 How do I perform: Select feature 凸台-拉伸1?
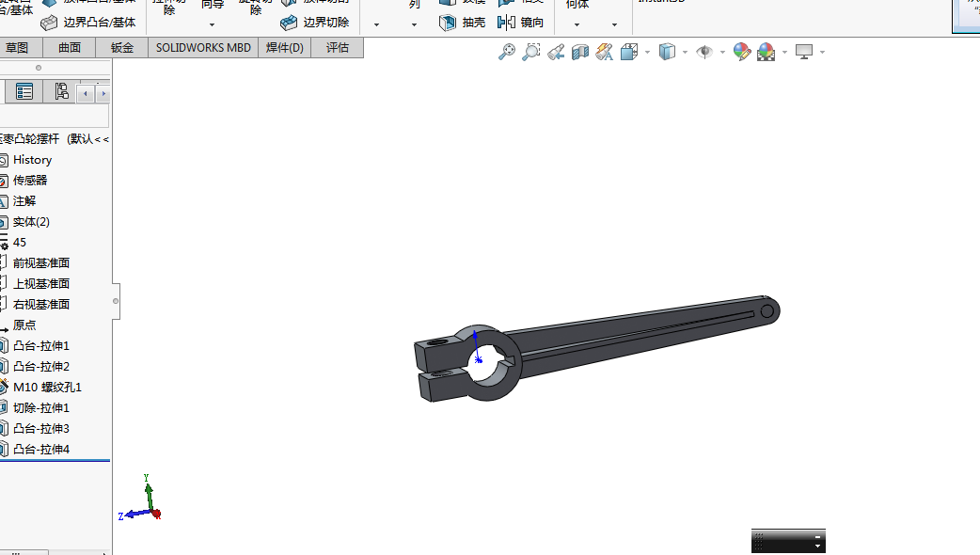tap(41, 345)
